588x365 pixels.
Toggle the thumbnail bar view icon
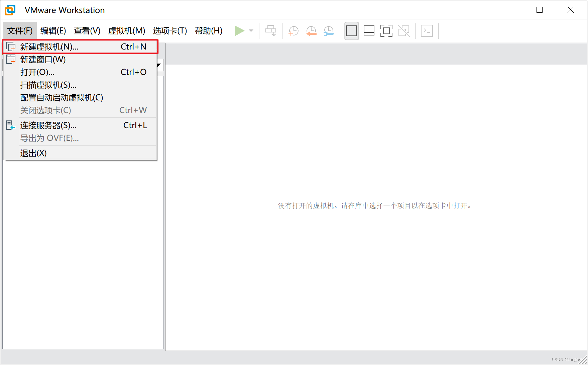(x=369, y=31)
